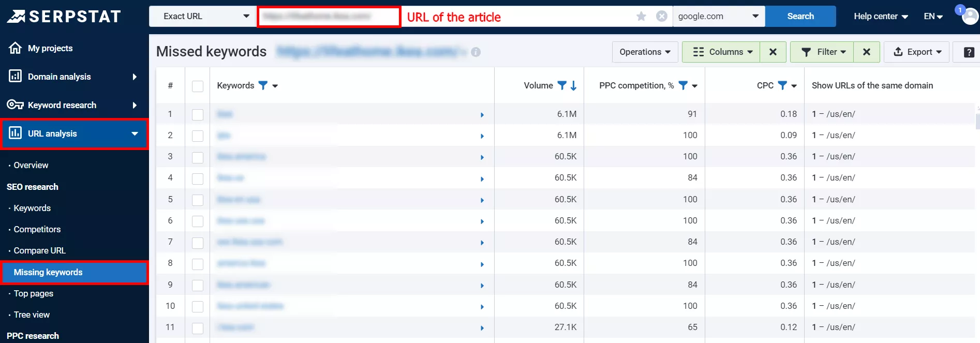Open the question mark help icon
This screenshot has height=343, width=980.
point(969,52)
